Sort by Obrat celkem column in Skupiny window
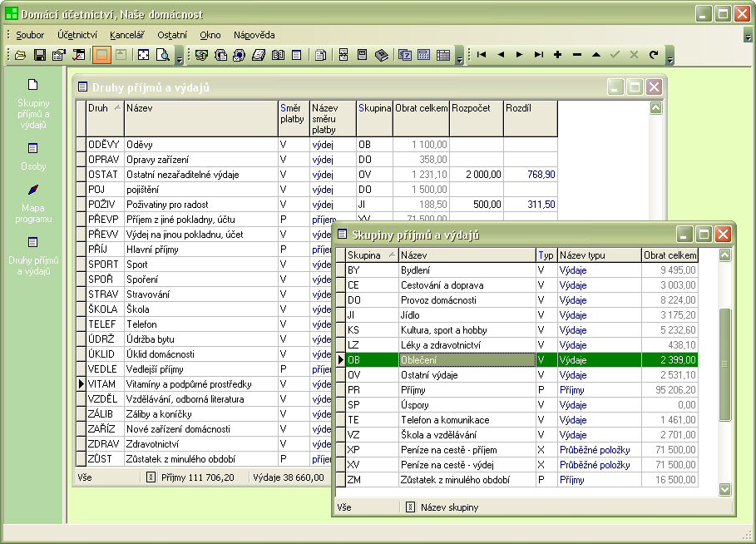Viewport: 756px width, 544px height. pos(670,255)
